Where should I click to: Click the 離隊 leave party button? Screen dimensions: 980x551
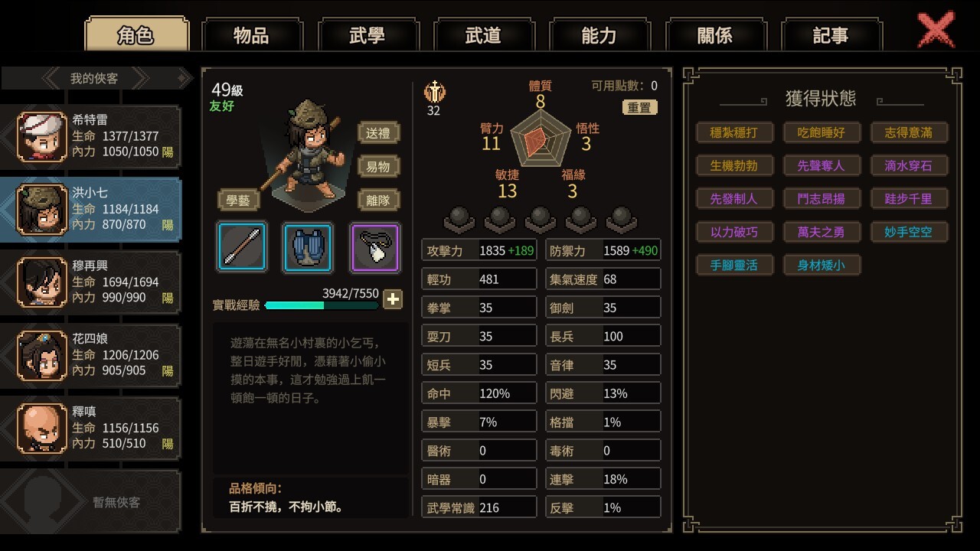(x=378, y=200)
